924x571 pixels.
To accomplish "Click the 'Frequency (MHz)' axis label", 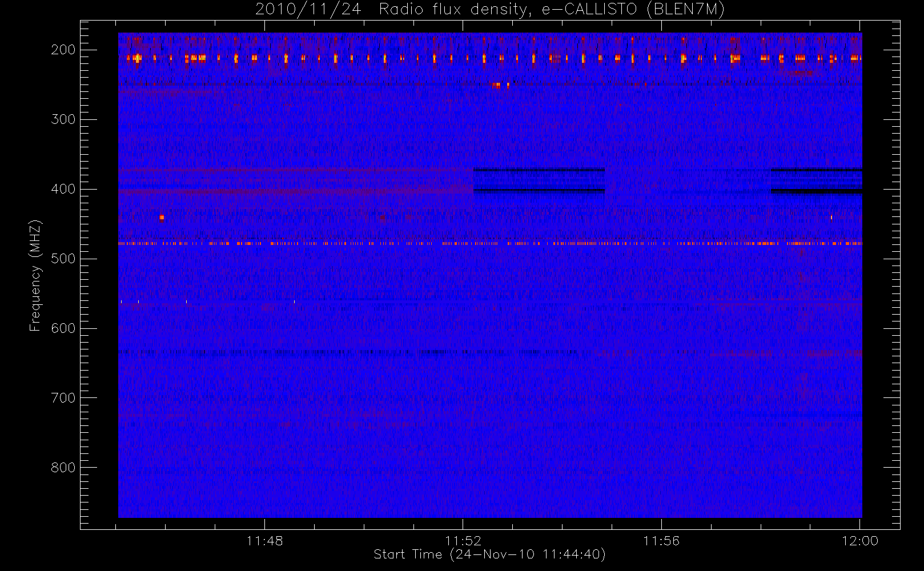I will tap(35, 275).
